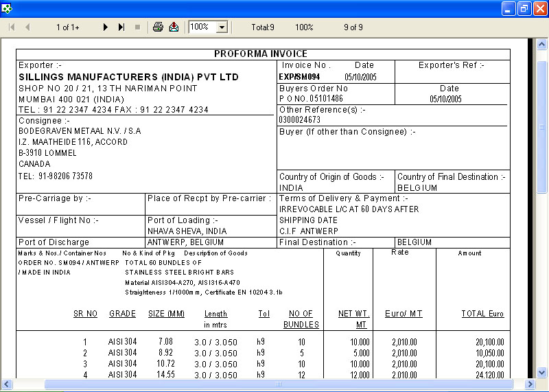Viewport: 549px width, 392px height.
Task: Click vertical scrollbar down arrow
Action: pos(541,372)
